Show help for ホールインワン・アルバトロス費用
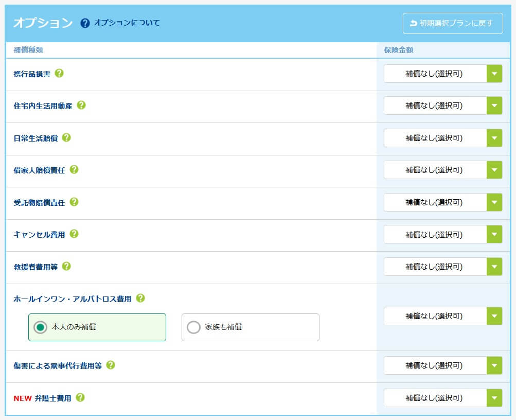The width and height of the screenshot is (516, 420). (140, 298)
